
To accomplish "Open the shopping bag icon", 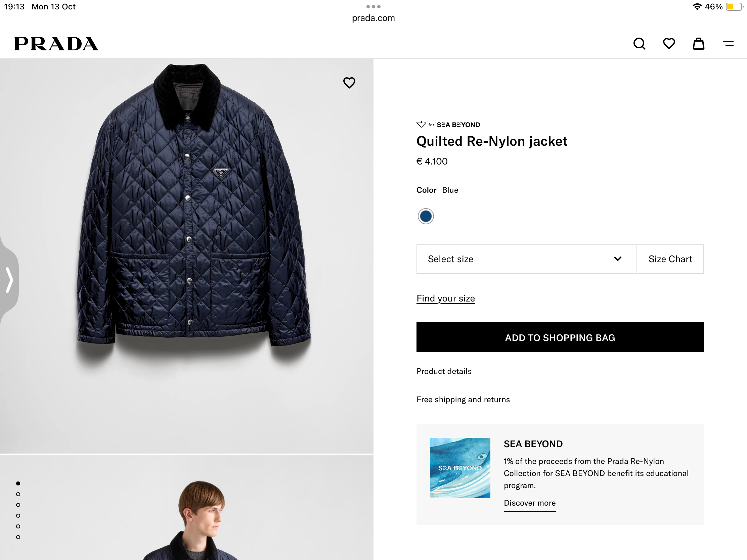I will click(x=698, y=44).
